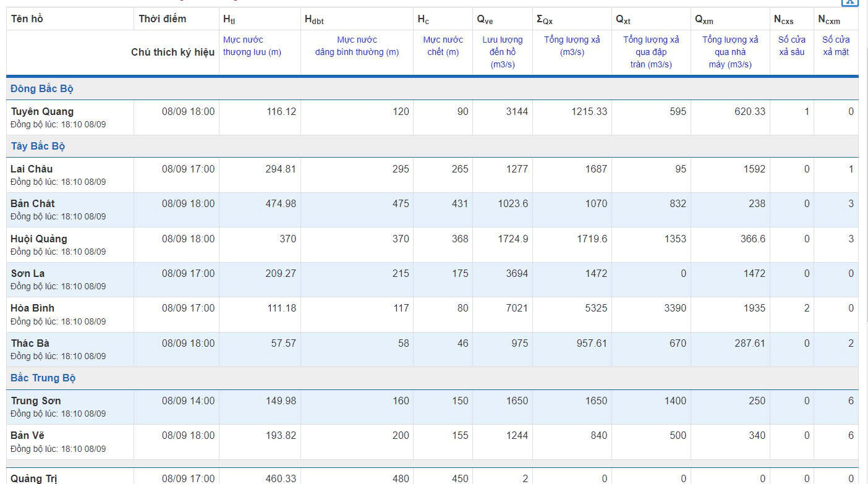Click Sơn La upstream level 209.27
Screen dimensions: 868x484
click(x=281, y=274)
